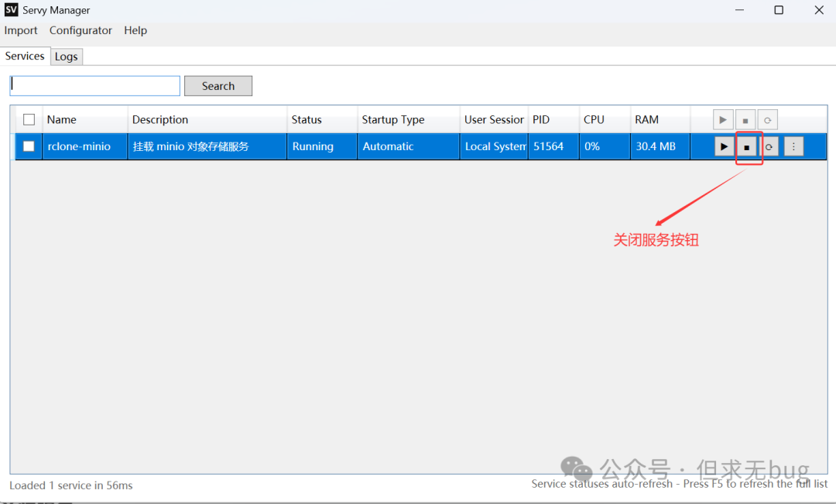The height and width of the screenshot is (504, 836).
Task: Maximize the Servy Manager window
Action: [779, 10]
